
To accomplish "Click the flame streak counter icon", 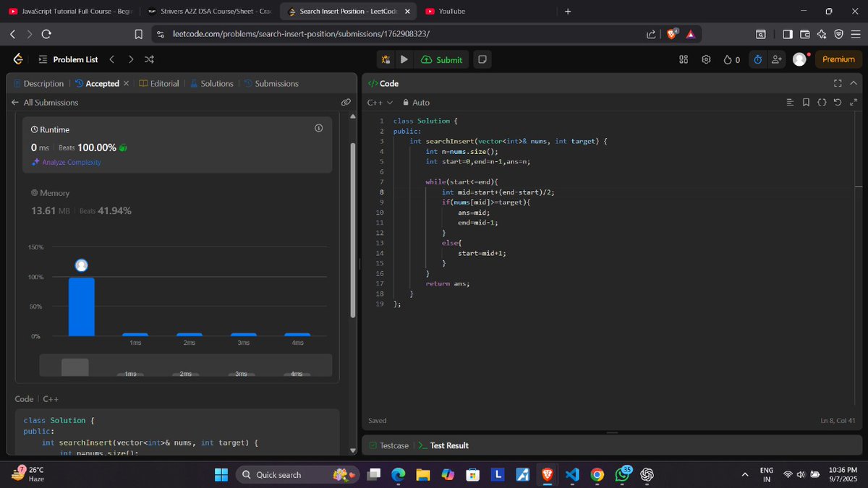I will tap(729, 59).
